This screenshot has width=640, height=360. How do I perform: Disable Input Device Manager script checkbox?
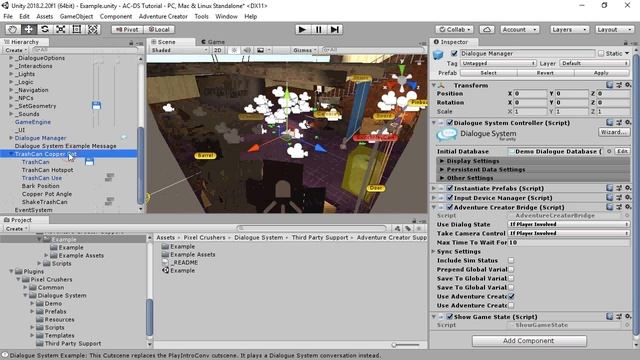(450, 198)
